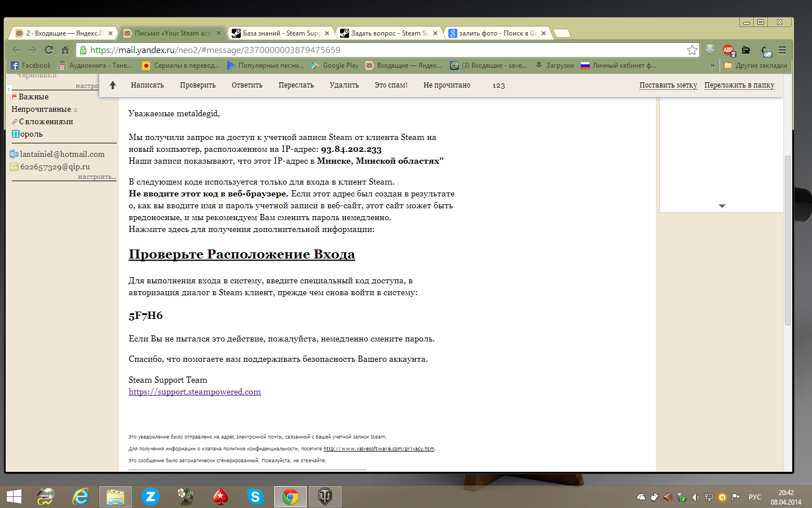Open the 'Загрузки' bookmark
Screen dimensions: 812x508
[555, 65]
